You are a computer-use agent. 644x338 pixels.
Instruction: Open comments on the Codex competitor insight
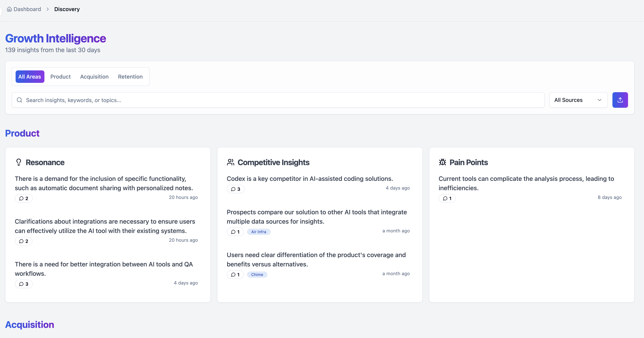(x=236, y=189)
